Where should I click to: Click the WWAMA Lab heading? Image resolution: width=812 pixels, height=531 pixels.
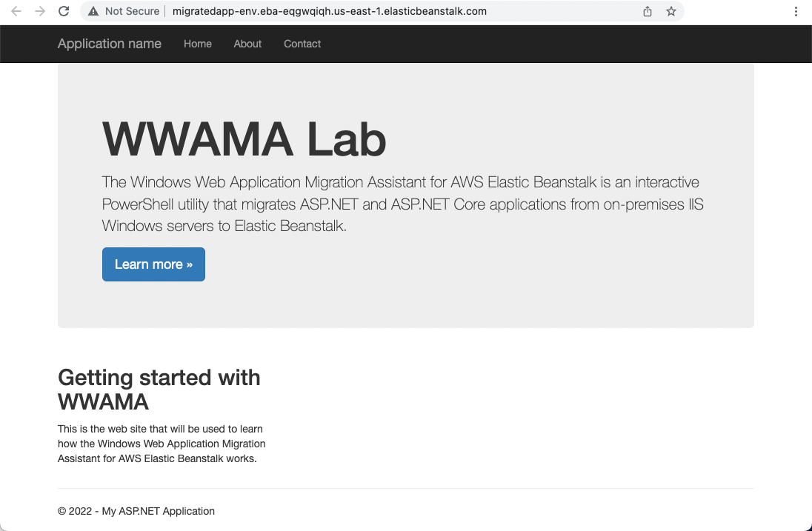pos(244,138)
